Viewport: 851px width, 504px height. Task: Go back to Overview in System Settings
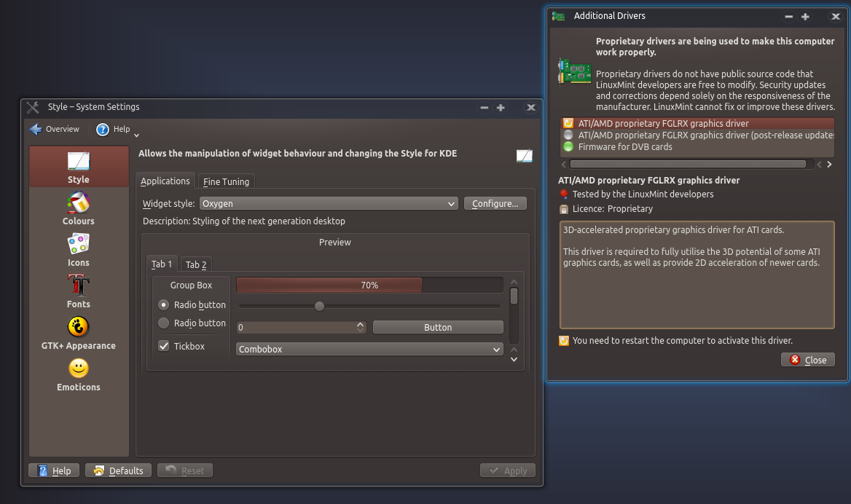pos(55,129)
